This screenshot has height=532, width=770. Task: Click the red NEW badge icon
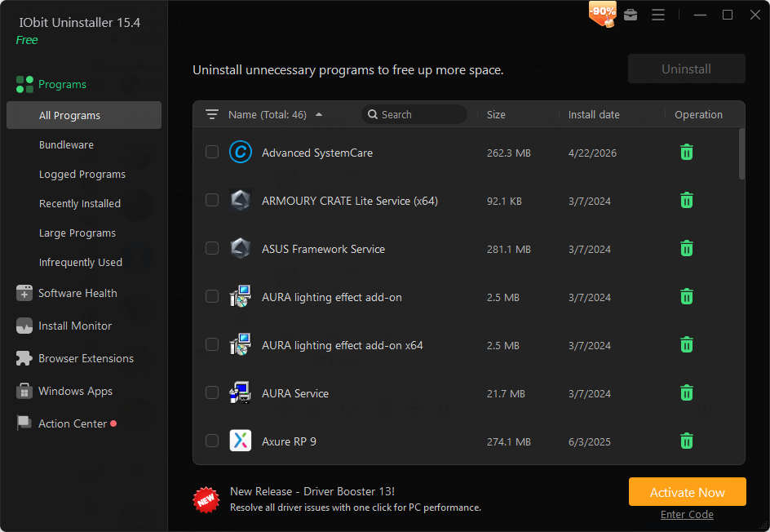tap(206, 499)
